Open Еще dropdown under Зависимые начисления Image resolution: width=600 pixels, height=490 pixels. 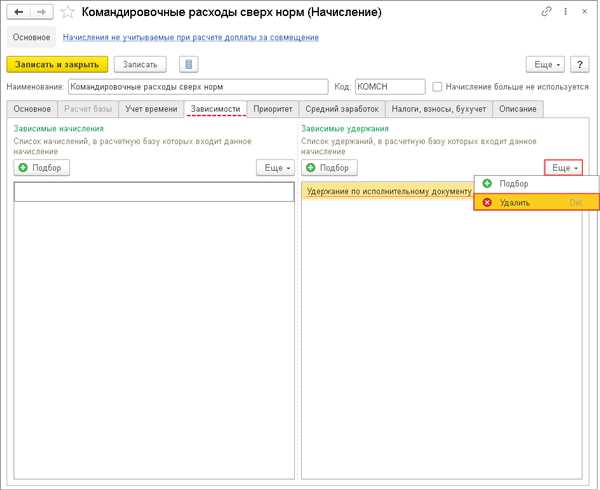(x=276, y=168)
